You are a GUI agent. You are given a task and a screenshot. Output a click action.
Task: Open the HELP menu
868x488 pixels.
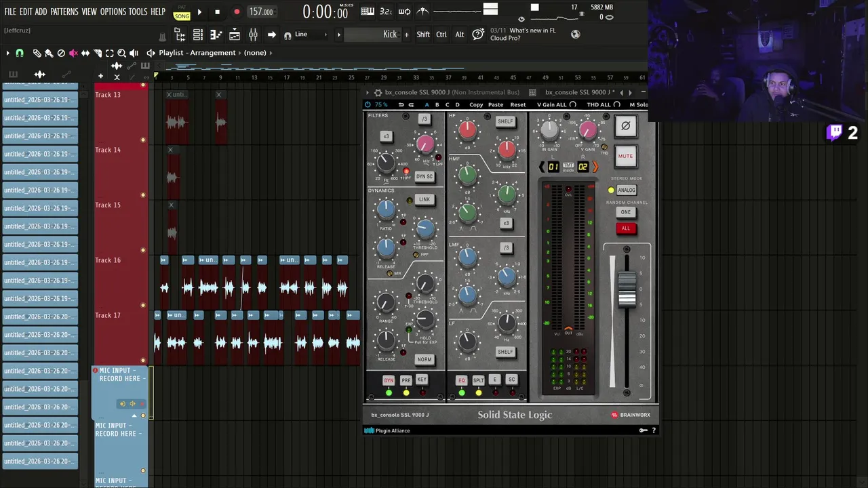click(158, 12)
